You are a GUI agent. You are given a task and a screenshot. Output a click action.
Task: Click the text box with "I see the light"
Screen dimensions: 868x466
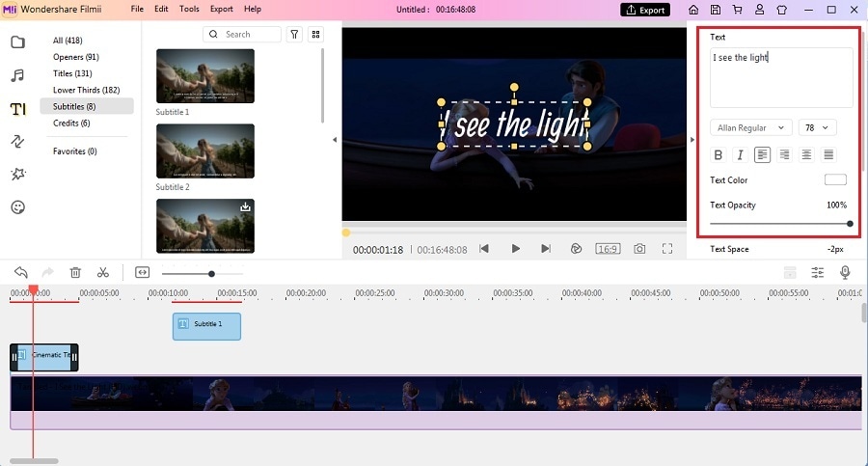[781, 77]
